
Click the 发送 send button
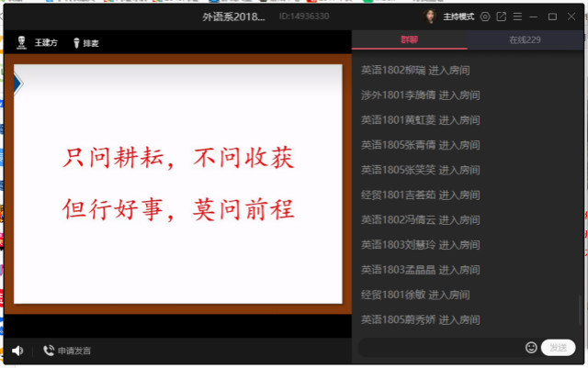coord(559,348)
